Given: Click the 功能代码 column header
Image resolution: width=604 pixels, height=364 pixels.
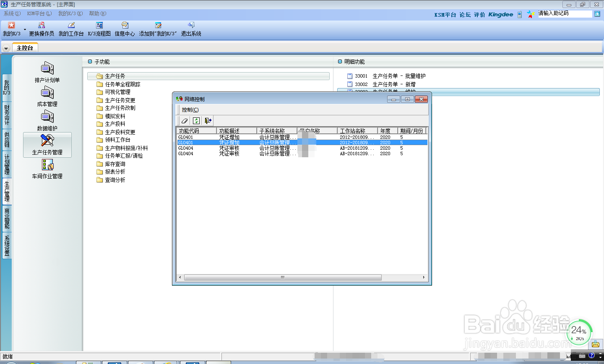Looking at the screenshot, I should (196, 131).
